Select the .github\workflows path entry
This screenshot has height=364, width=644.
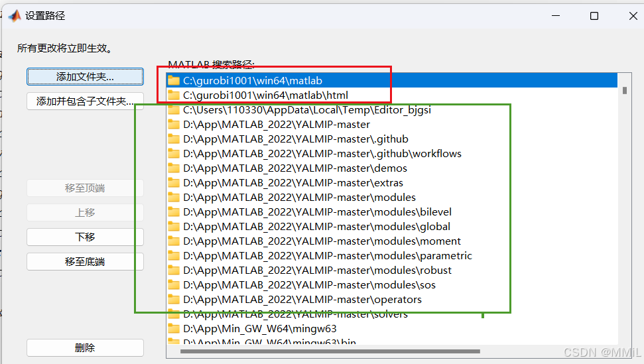322,153
